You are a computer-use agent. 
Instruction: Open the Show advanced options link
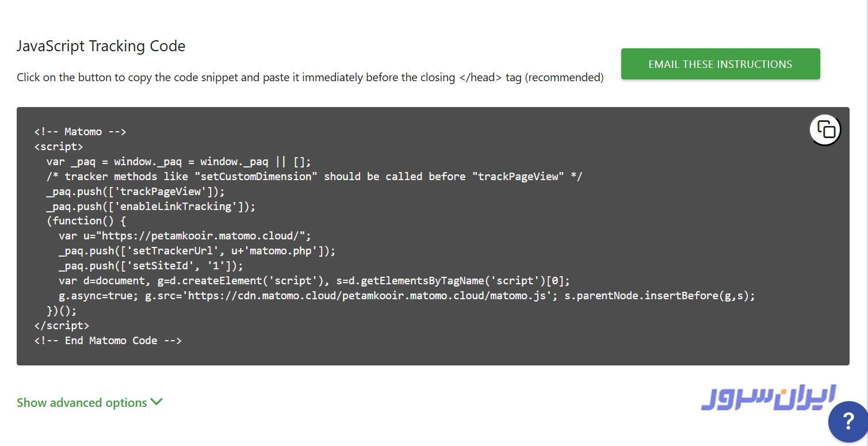pos(82,403)
